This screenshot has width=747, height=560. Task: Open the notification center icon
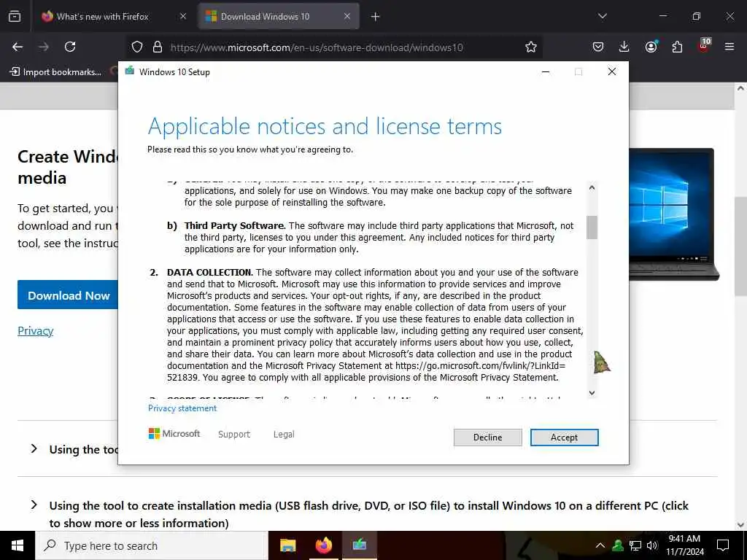723,545
